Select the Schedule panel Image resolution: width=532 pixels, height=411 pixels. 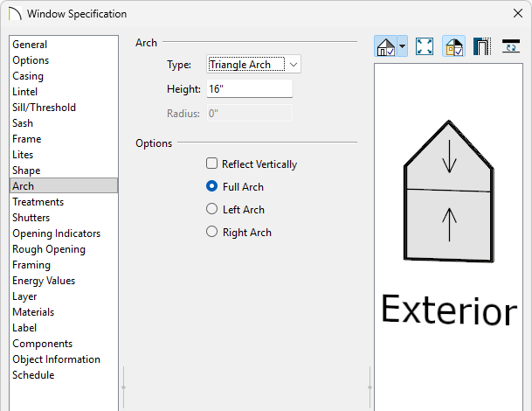64,375
